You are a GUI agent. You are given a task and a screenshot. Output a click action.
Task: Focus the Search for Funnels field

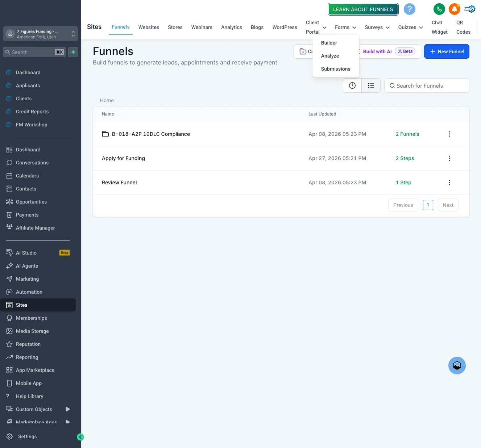click(x=427, y=85)
